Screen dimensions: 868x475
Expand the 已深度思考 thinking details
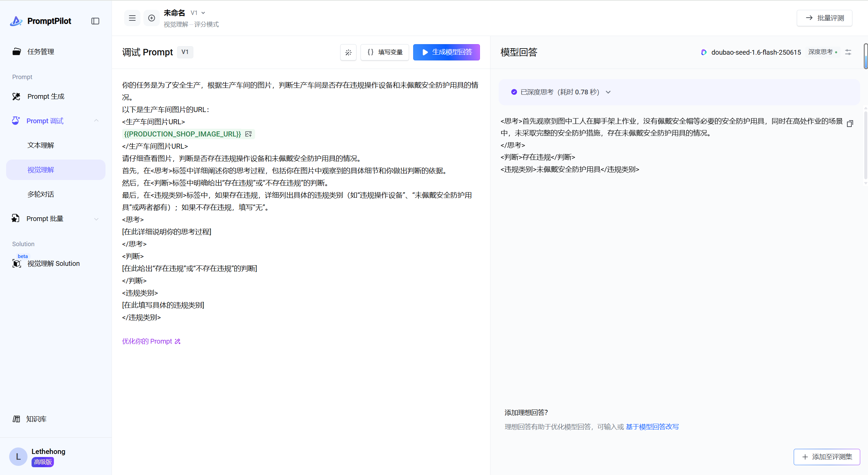608,92
